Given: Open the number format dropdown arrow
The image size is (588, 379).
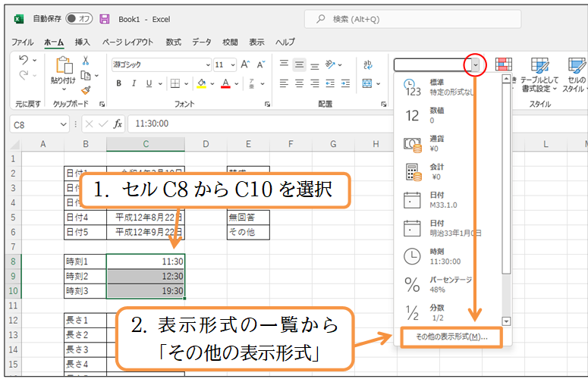Looking at the screenshot, I should pos(476,65).
